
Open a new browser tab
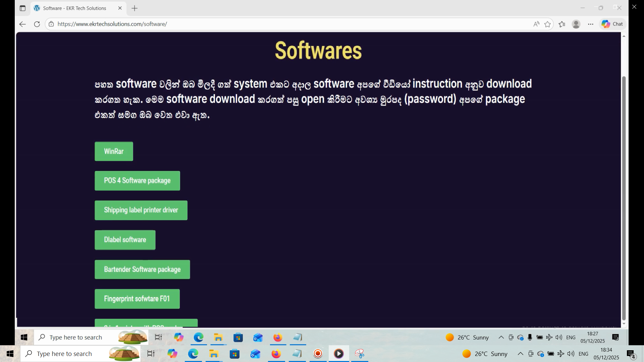pyautogui.click(x=135, y=8)
